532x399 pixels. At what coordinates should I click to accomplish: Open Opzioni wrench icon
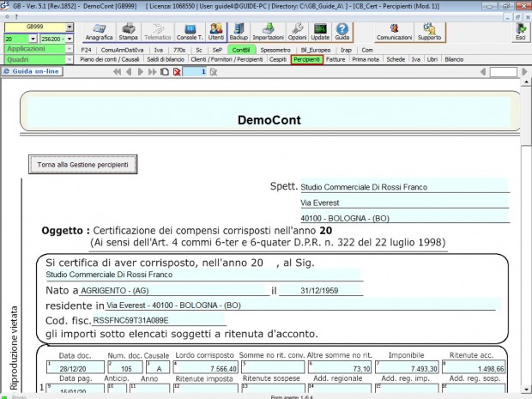point(297,32)
